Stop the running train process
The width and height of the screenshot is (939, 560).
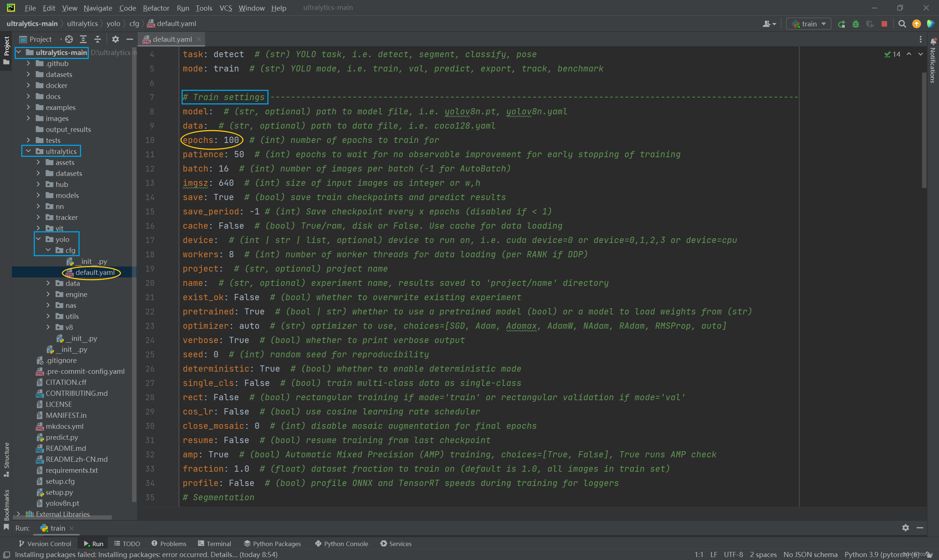[884, 24]
